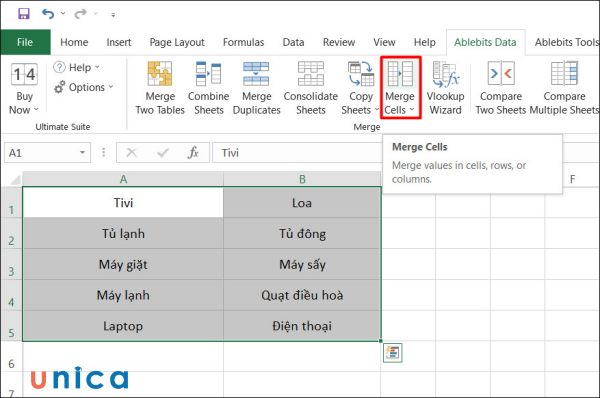Screen dimensions: 600x398
Task: Select the Ablebits Data tab
Action: click(x=485, y=42)
